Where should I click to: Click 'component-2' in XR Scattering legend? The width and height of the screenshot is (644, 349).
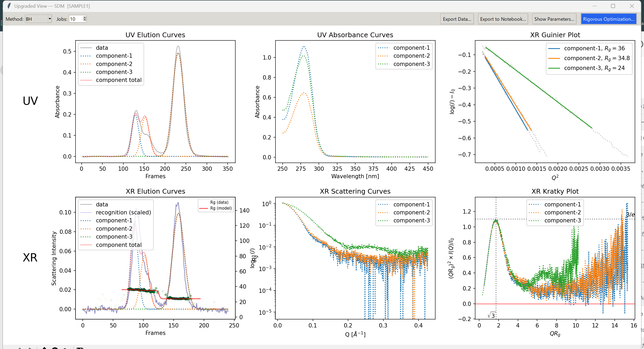click(x=412, y=212)
